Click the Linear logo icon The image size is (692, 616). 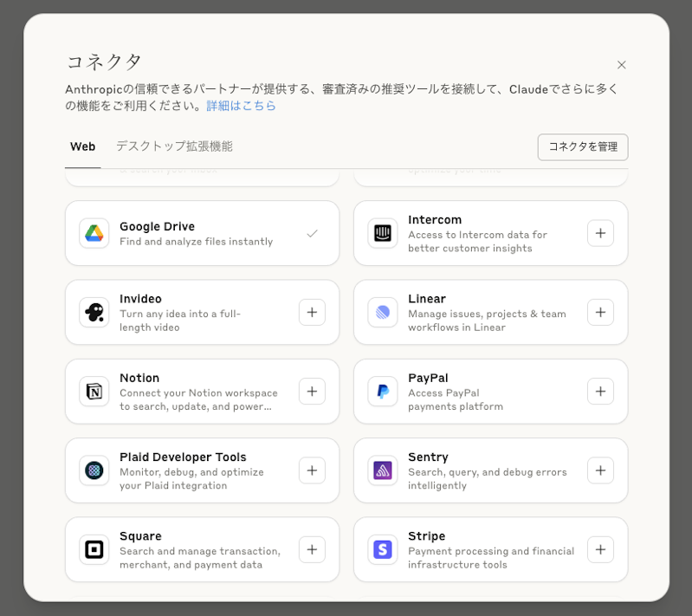(383, 312)
